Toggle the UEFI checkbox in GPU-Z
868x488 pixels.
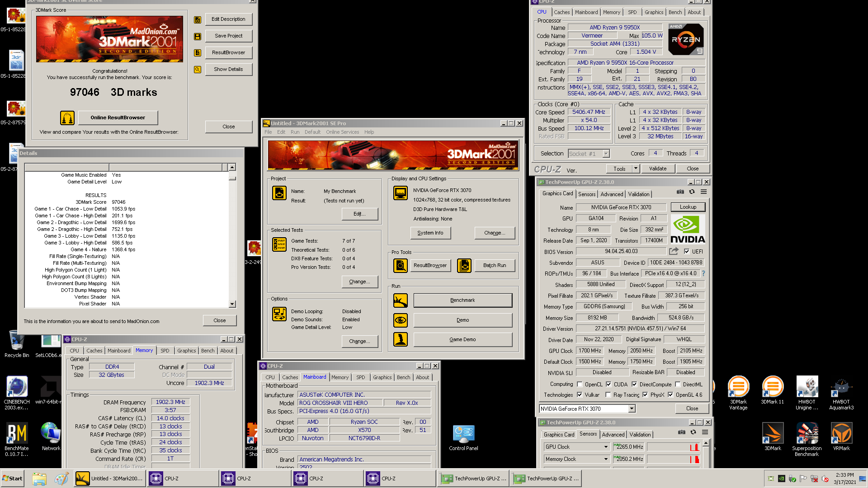687,251
